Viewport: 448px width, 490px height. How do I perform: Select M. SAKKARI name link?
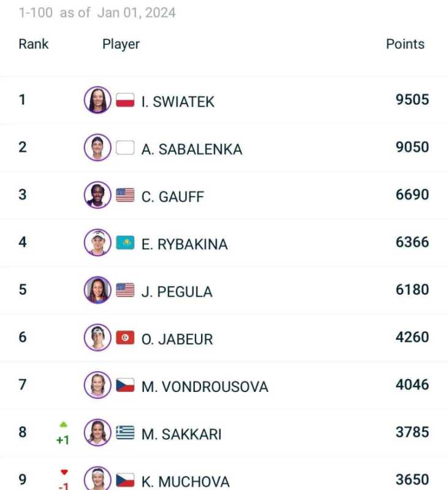click(181, 434)
